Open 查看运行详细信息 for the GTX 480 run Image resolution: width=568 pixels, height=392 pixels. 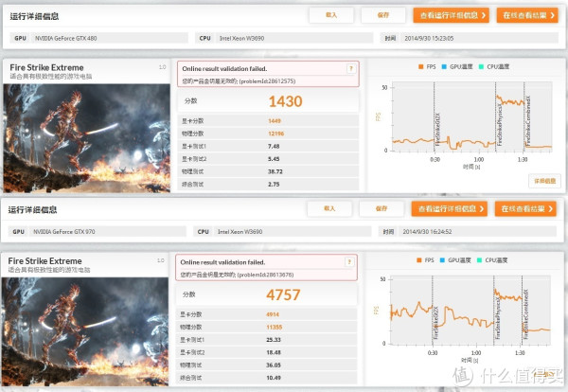(451, 15)
